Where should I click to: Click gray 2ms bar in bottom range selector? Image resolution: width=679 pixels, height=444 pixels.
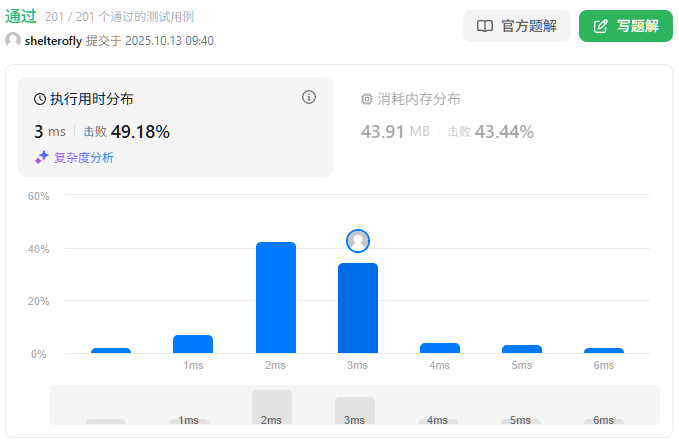(x=271, y=407)
